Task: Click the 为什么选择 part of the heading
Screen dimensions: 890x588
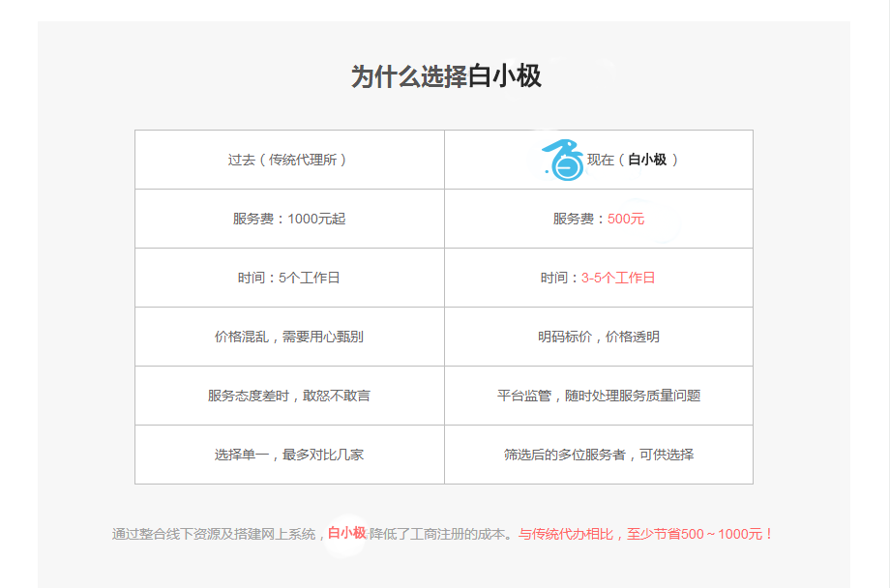Action: point(408,76)
